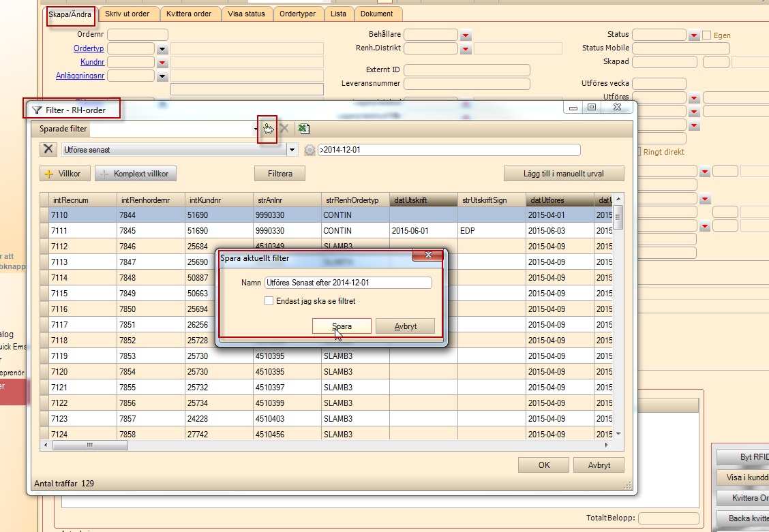Viewport: 769px width, 532px height.
Task: Enable 'Endast jag ska se filtret' checkbox
Action: 269,300
